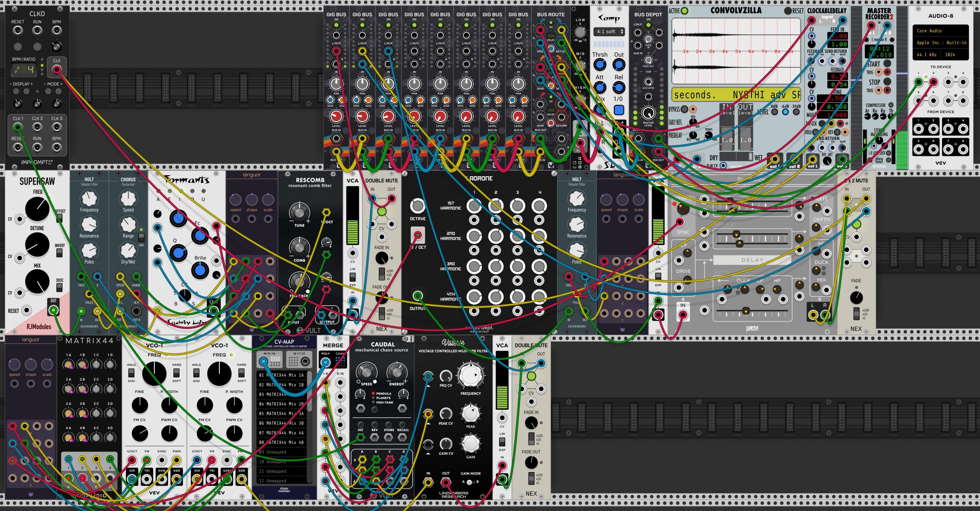Click the Master Recorder START button
This screenshot has height=511, width=980.
pos(887,64)
